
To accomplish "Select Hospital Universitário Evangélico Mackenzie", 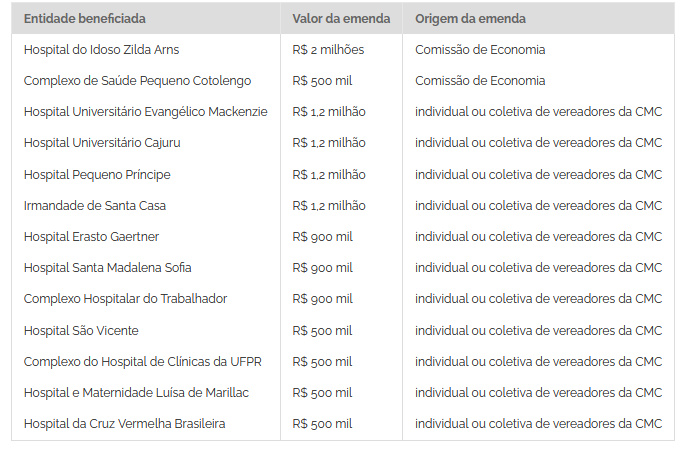I will pyautogui.click(x=146, y=112).
